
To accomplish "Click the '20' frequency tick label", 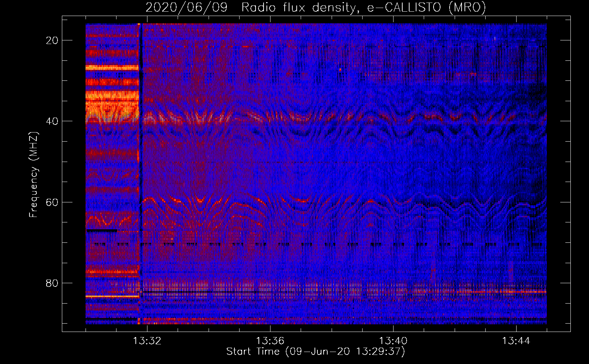I will pyautogui.click(x=52, y=40).
